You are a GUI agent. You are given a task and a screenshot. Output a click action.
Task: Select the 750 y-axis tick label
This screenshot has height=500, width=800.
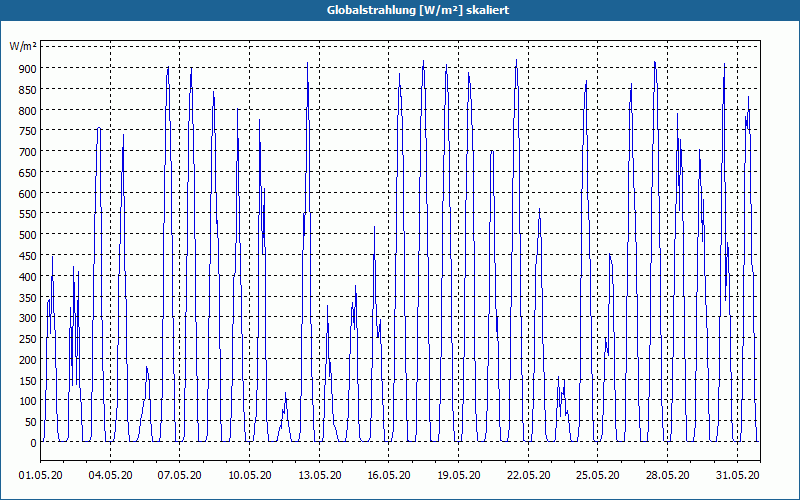click(x=28, y=131)
